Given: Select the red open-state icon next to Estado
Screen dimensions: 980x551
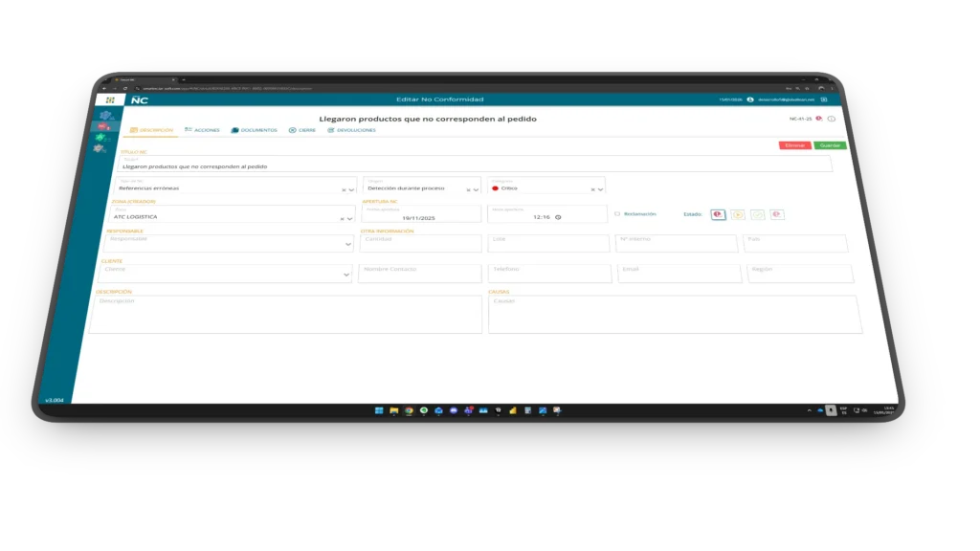Looking at the screenshot, I should (718, 214).
